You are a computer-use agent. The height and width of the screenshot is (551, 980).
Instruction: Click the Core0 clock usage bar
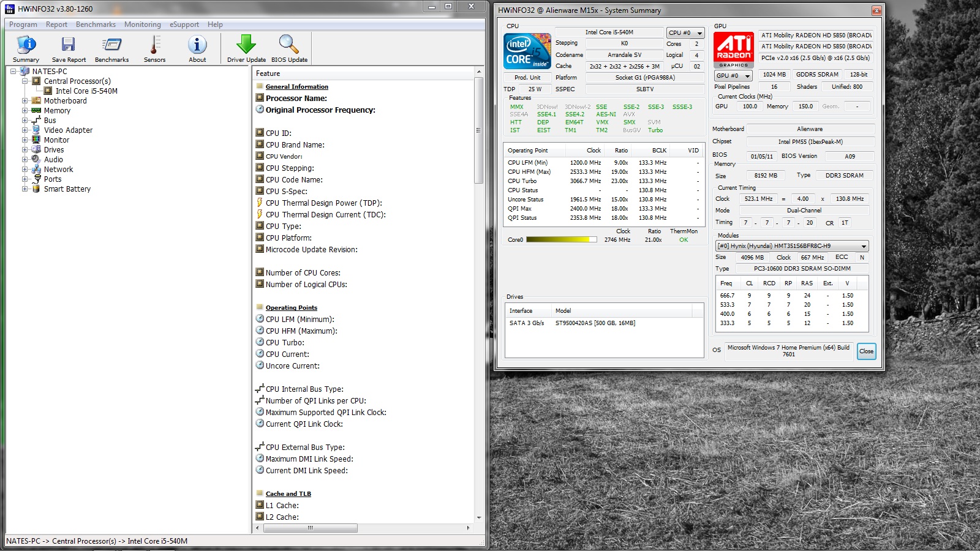pyautogui.click(x=561, y=240)
